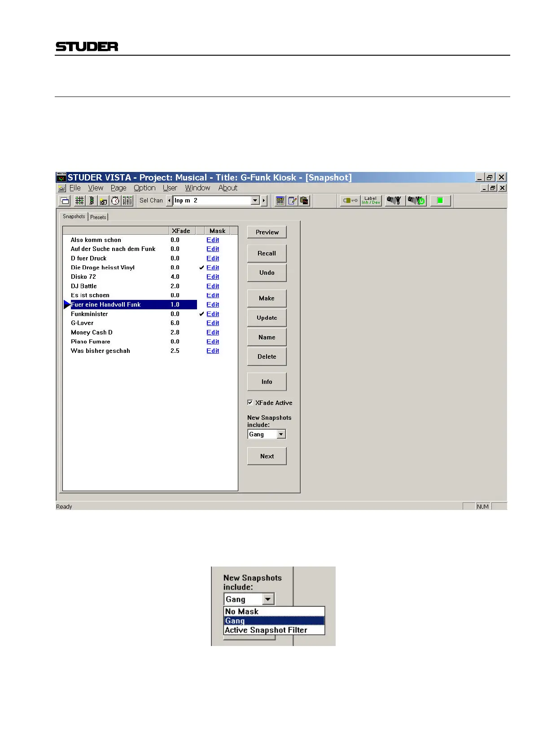Screen dimensions: 534x756
Task: Click the Make button
Action: pos(267,298)
